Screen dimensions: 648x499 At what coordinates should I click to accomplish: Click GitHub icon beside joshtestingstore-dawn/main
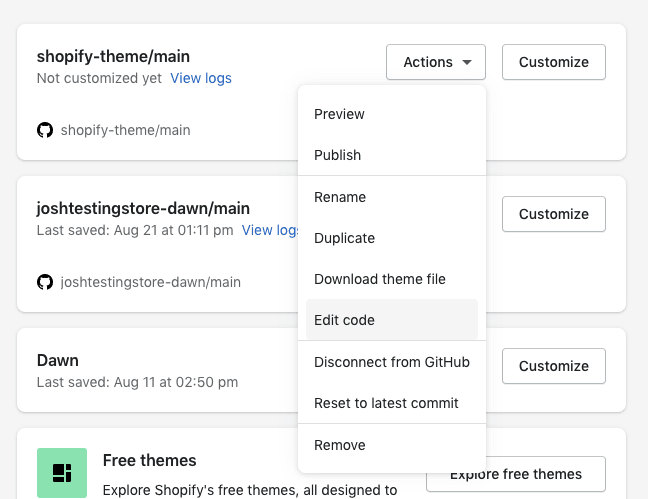point(45,282)
